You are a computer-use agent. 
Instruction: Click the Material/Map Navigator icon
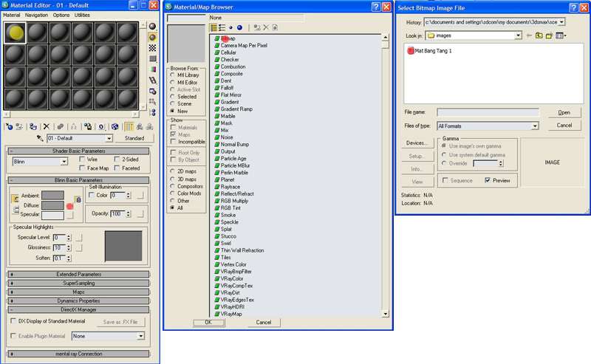152,112
